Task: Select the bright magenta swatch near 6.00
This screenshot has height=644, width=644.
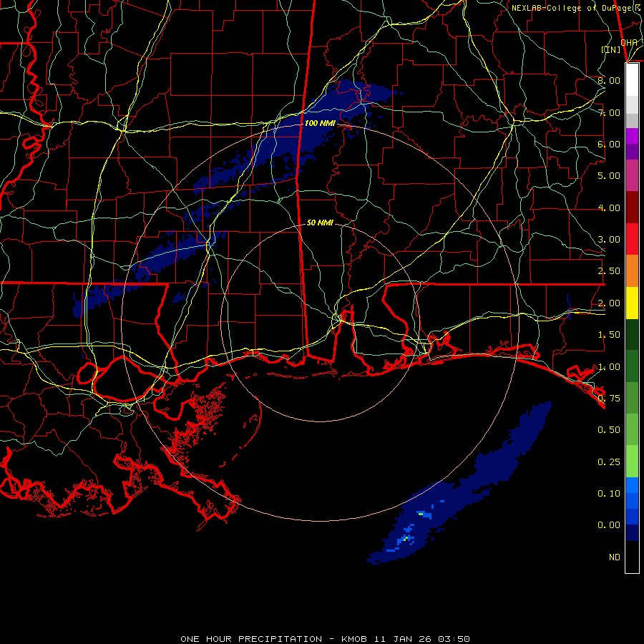Action: (632, 136)
